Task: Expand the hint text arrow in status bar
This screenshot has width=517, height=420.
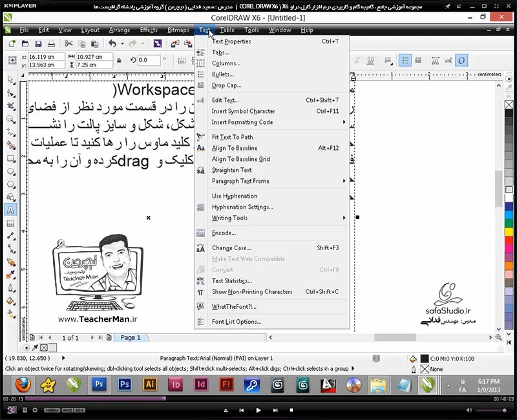Action: (x=353, y=368)
